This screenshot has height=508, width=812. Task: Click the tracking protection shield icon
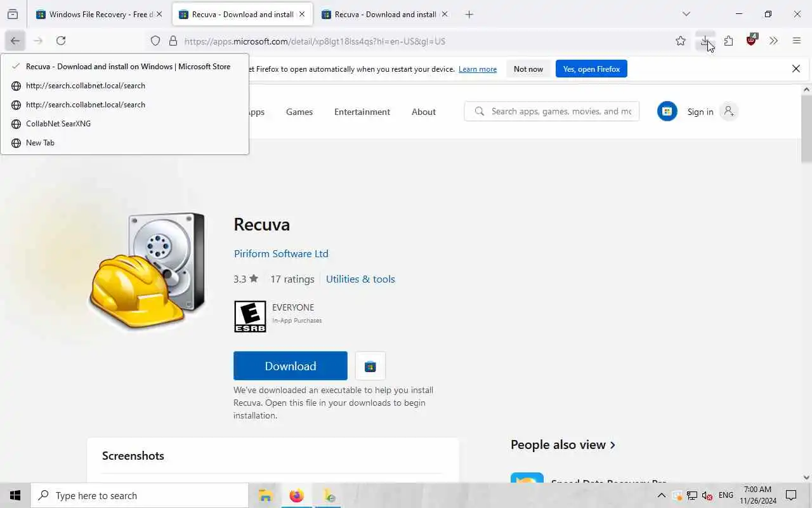155,41
